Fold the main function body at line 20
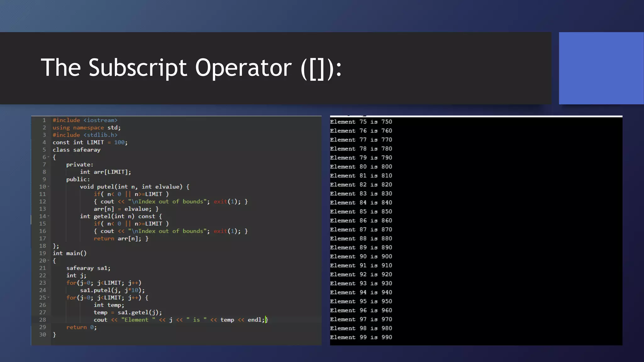Screen dimensions: 644x362 point(48,261)
